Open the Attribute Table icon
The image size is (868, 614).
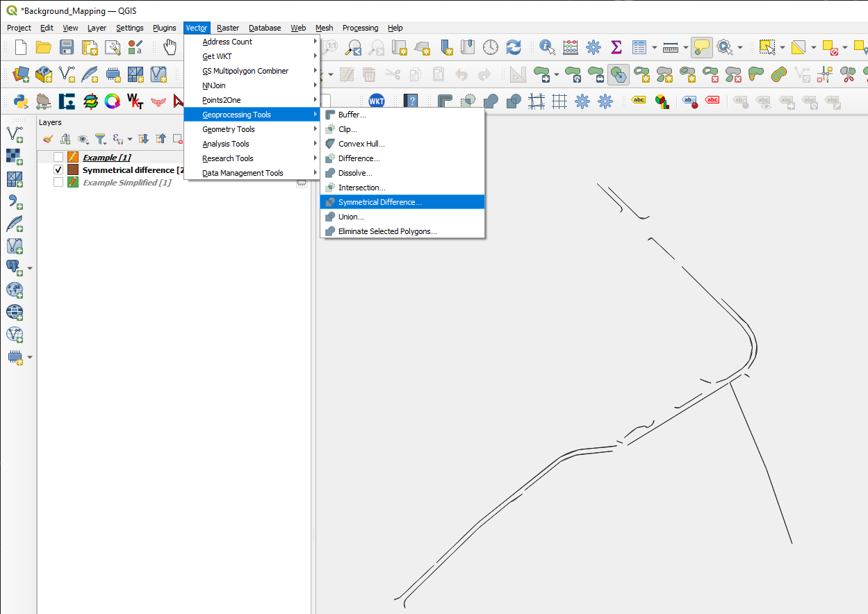(640, 47)
